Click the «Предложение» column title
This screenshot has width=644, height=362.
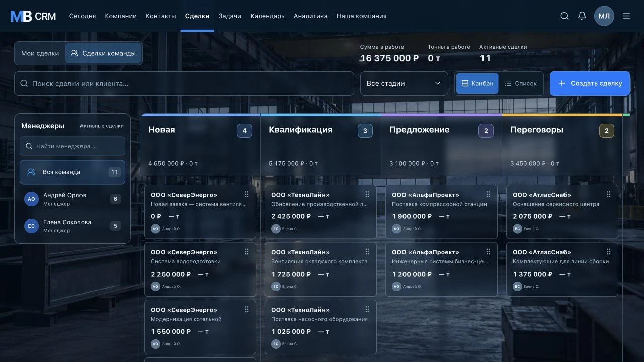(420, 130)
